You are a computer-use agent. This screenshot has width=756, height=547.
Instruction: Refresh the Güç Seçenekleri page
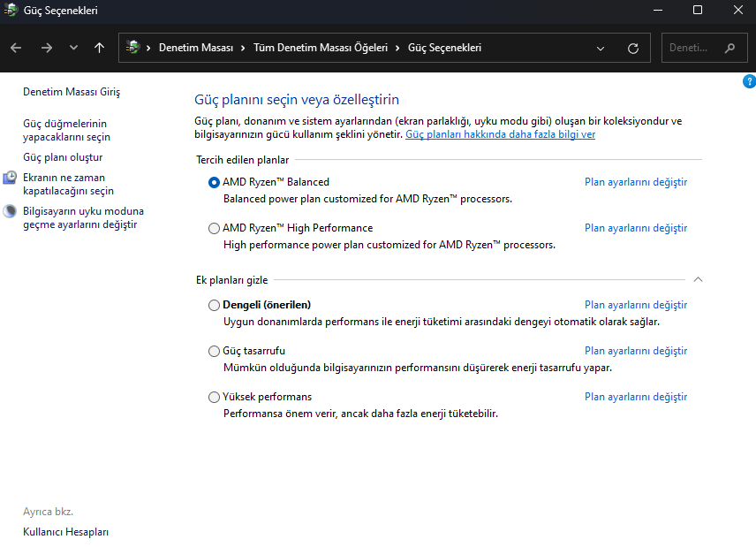pyautogui.click(x=633, y=49)
